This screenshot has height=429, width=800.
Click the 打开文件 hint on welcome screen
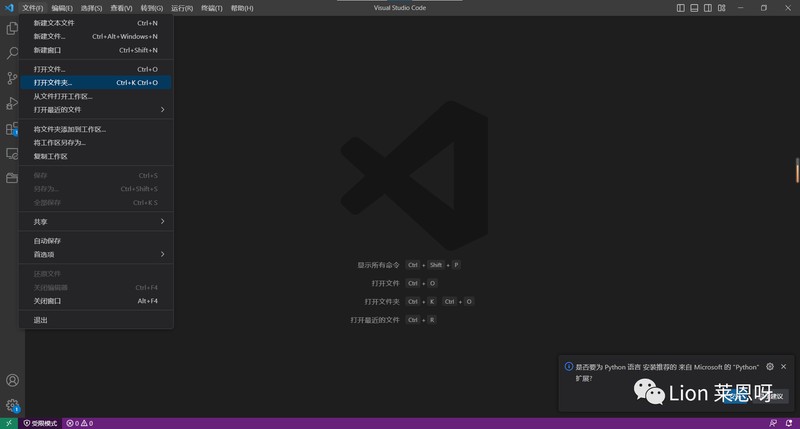385,283
